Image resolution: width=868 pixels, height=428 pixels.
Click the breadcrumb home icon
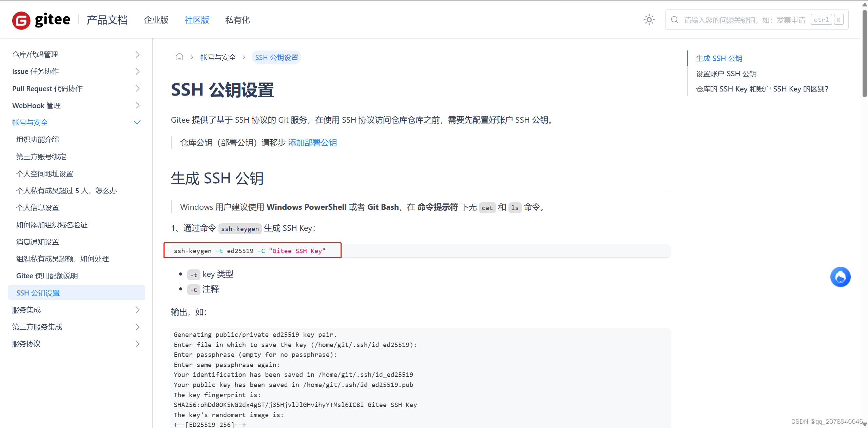[179, 57]
